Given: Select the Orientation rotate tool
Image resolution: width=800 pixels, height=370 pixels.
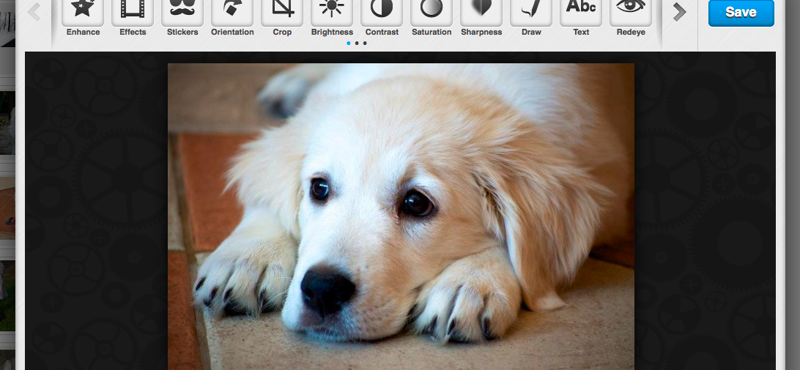Looking at the screenshot, I should [232, 12].
